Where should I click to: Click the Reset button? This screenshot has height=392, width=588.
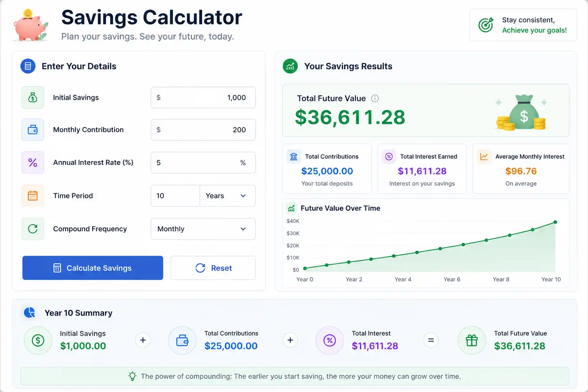point(213,268)
